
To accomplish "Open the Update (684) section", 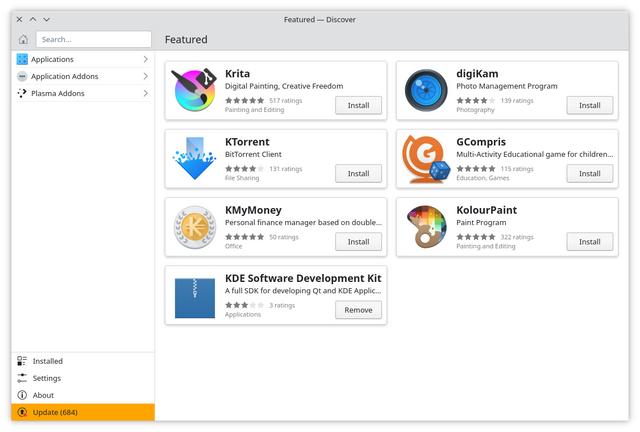I will coord(83,412).
